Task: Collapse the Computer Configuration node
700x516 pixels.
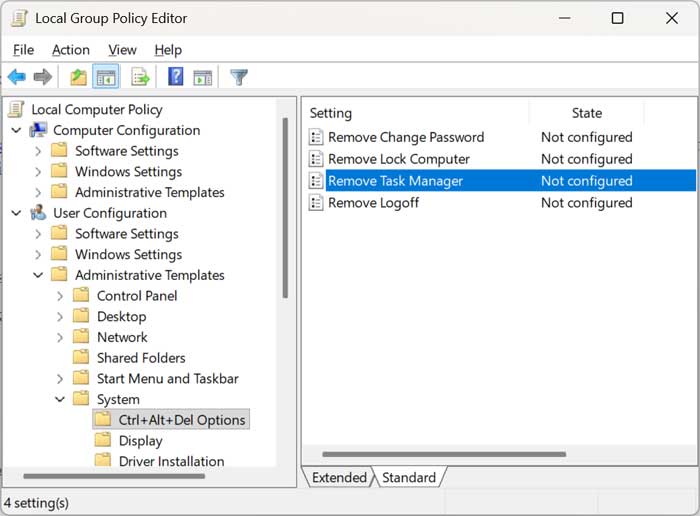Action: coord(17,130)
